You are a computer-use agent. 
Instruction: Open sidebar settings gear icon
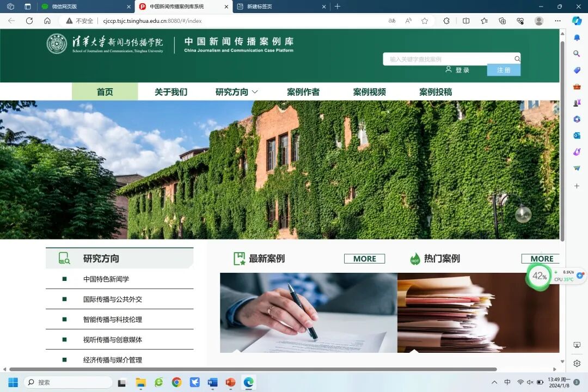coord(577,363)
